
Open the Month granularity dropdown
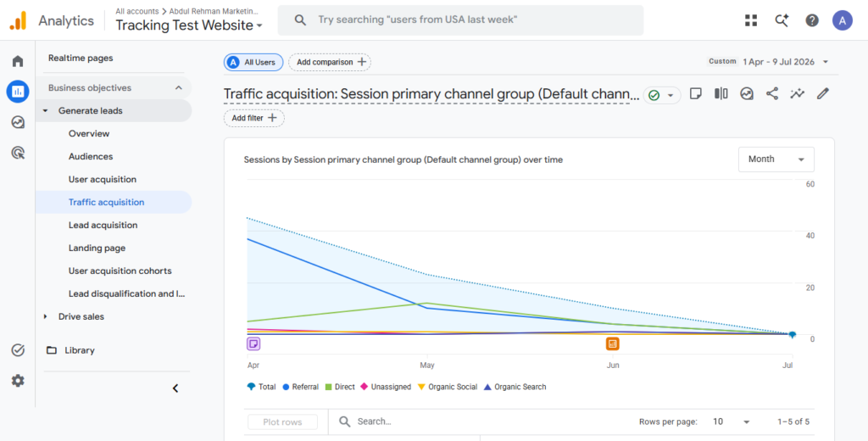click(776, 159)
